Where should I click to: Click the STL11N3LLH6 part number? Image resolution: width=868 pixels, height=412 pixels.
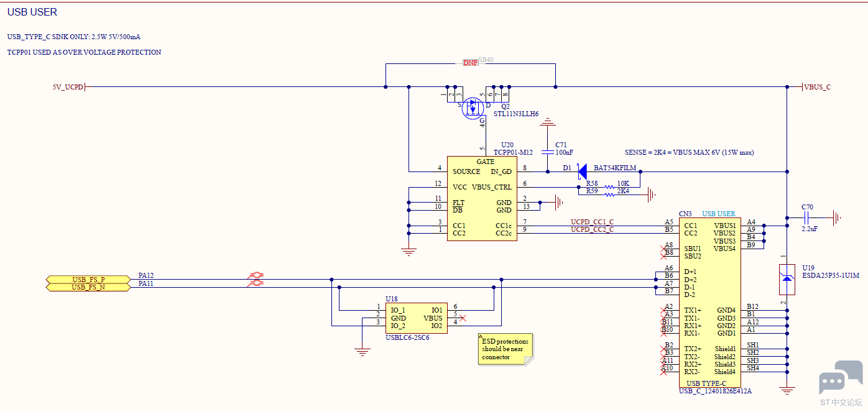[x=516, y=114]
